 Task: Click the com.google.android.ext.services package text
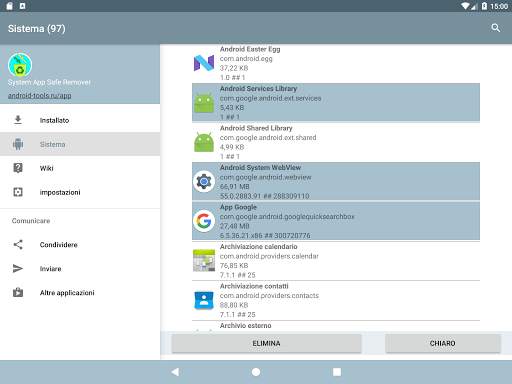click(x=271, y=98)
